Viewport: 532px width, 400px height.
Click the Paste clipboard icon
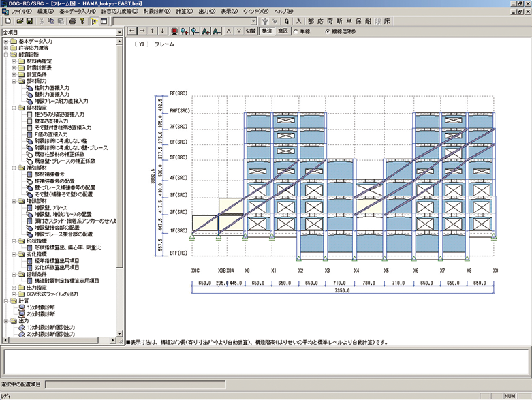click(61, 21)
